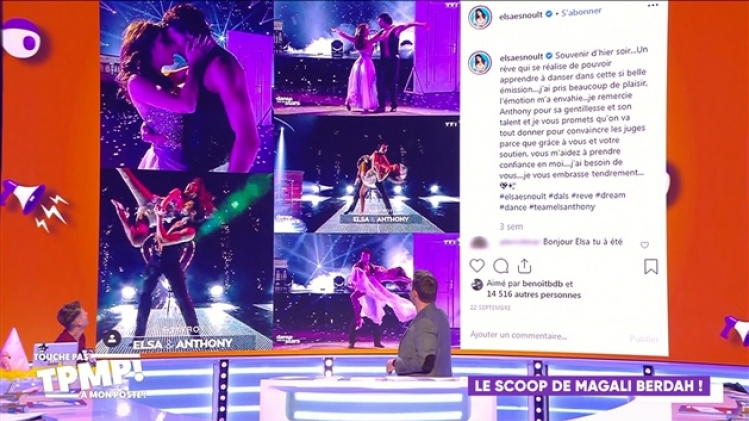Open the three-dot more options menu
Viewport: 749px width, 421px height.
pos(653,5)
